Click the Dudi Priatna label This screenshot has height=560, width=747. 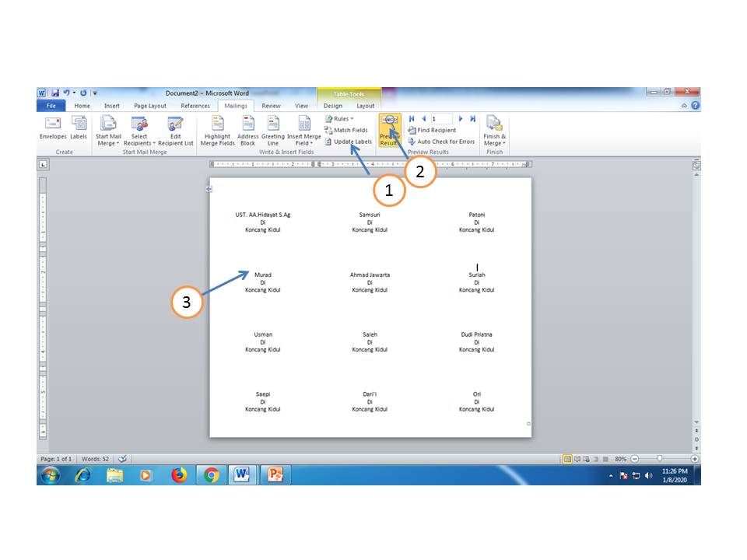(x=476, y=334)
